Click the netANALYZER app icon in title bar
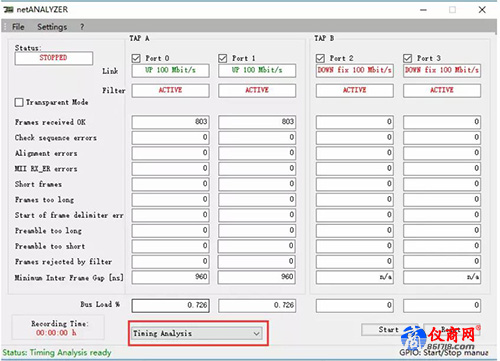Image resolution: width=500 pixels, height=361 pixels. (x=8, y=10)
